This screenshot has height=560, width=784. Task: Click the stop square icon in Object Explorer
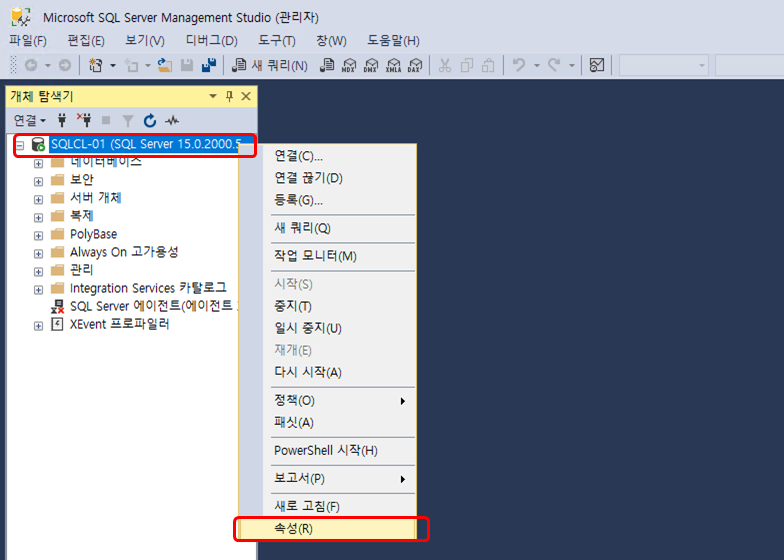pos(106,120)
